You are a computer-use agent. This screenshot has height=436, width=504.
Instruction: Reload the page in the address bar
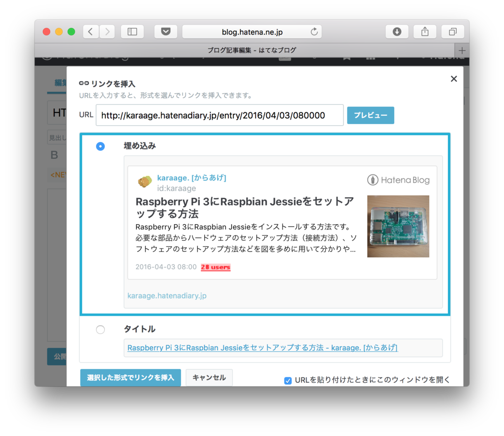[315, 32]
